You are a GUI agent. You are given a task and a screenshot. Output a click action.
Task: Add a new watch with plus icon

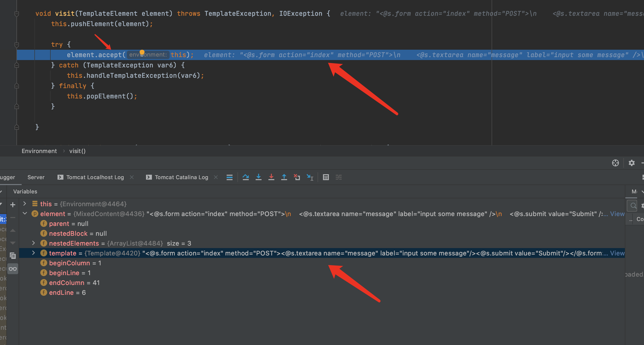(13, 205)
